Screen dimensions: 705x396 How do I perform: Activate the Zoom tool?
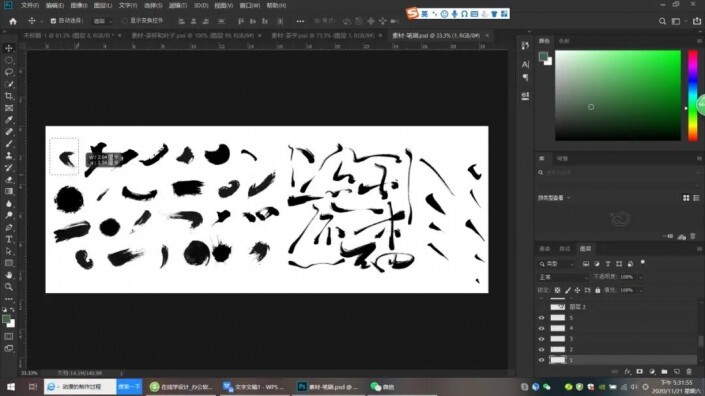click(x=9, y=287)
